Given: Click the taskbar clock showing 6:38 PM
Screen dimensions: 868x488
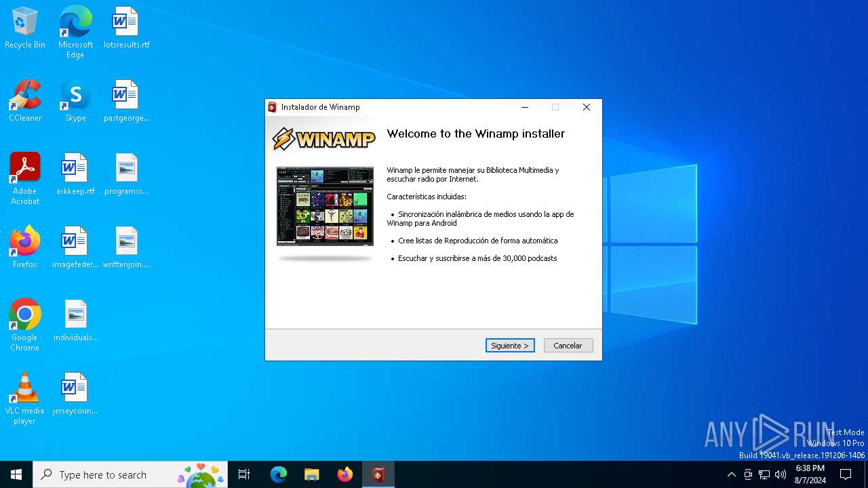Looking at the screenshot, I should pyautogui.click(x=810, y=474).
